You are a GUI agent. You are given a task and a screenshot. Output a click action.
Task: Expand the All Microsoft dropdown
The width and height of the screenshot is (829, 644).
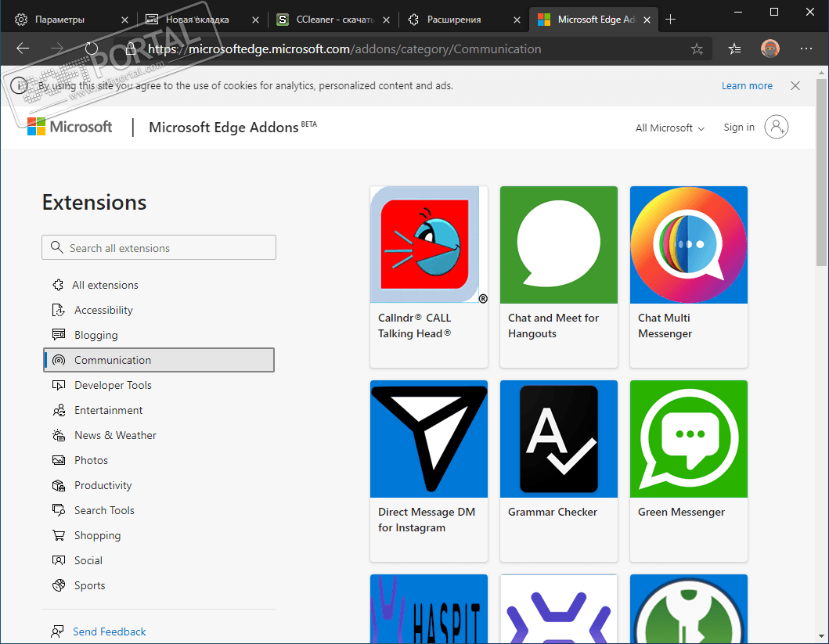pyautogui.click(x=670, y=128)
